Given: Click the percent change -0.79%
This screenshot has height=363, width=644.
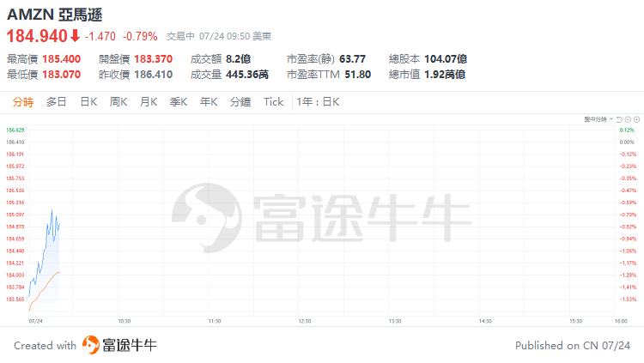Looking at the screenshot, I should pos(140,37).
